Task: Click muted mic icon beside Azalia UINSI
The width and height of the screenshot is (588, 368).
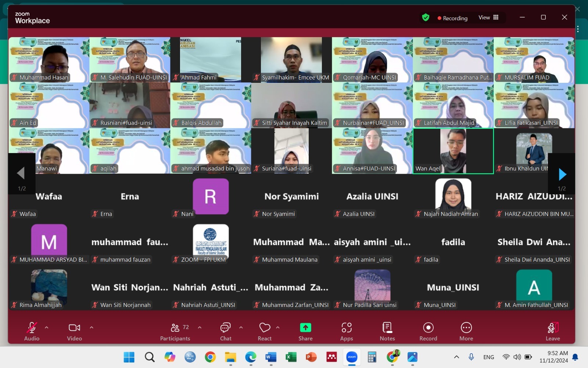Action: [x=338, y=214]
